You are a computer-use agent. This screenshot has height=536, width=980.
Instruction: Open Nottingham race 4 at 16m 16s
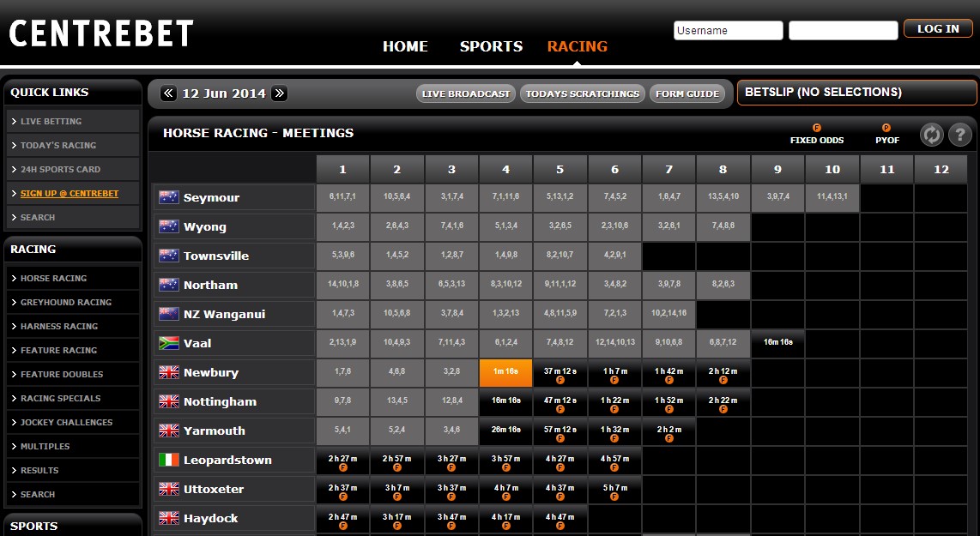pyautogui.click(x=505, y=401)
